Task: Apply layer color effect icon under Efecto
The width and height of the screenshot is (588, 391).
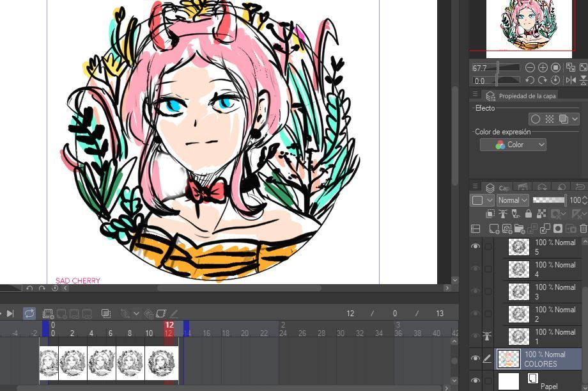Action: 563,119
